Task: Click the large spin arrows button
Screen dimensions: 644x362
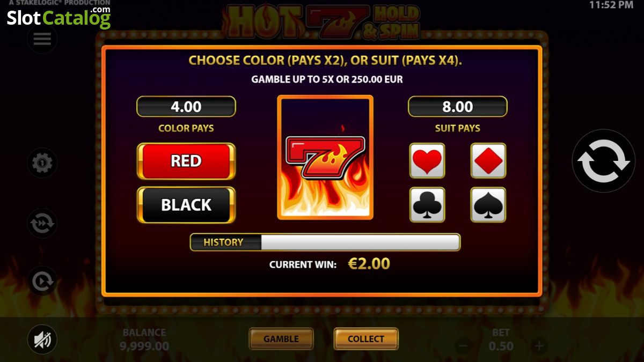Action: click(604, 161)
